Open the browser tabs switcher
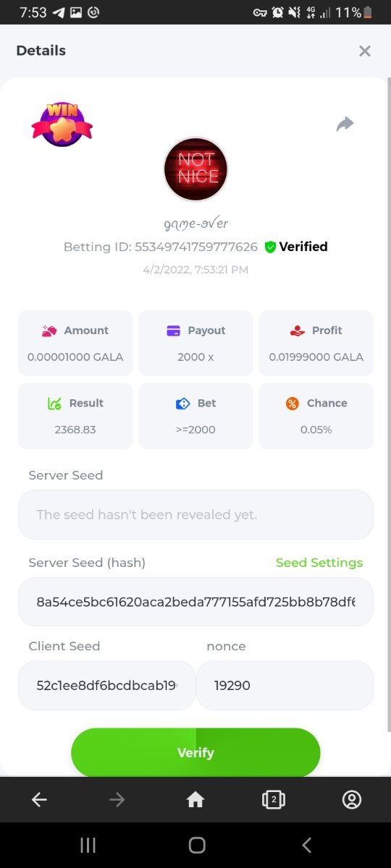The width and height of the screenshot is (391, 868). coord(273,799)
